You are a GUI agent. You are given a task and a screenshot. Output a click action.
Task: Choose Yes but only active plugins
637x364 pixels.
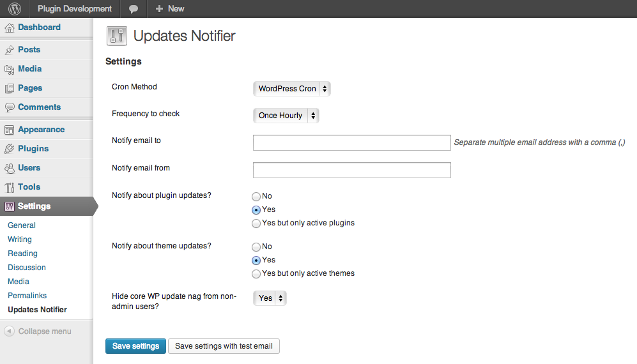[x=256, y=224]
